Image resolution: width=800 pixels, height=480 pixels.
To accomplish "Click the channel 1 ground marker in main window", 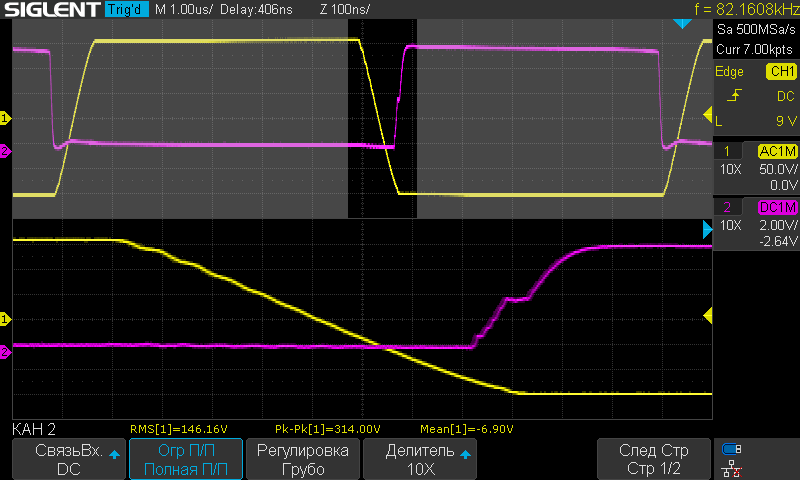I will [5, 118].
